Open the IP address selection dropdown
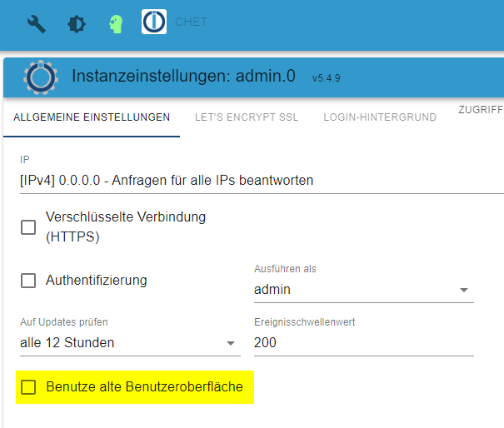The height and width of the screenshot is (428, 504). (x=262, y=180)
